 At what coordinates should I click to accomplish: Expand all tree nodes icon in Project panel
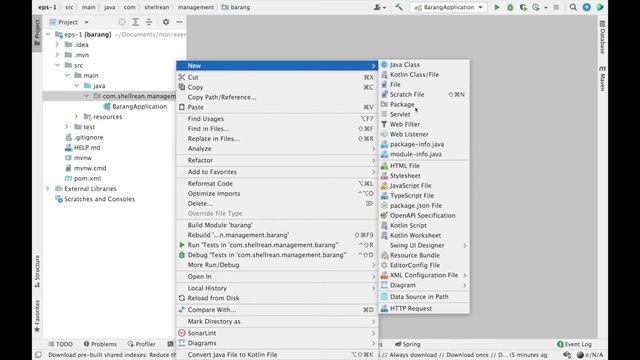pos(135,22)
